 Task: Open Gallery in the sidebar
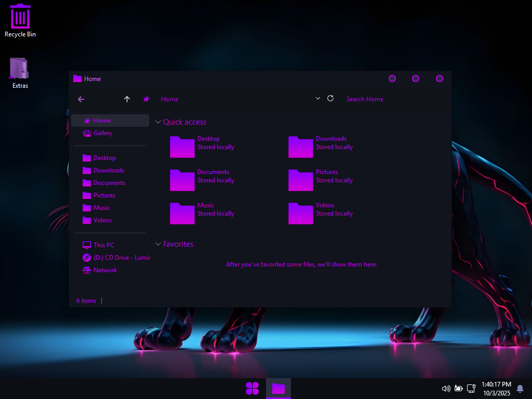[110, 133]
